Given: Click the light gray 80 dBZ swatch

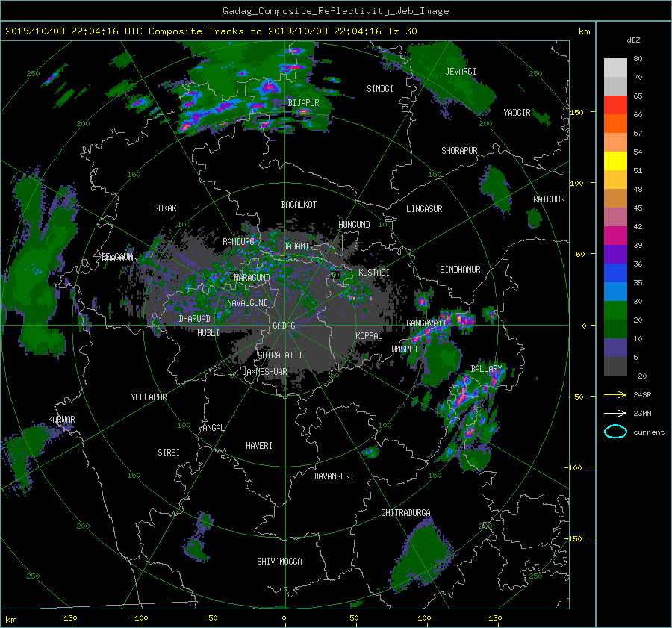Looking at the screenshot, I should coord(615,68).
